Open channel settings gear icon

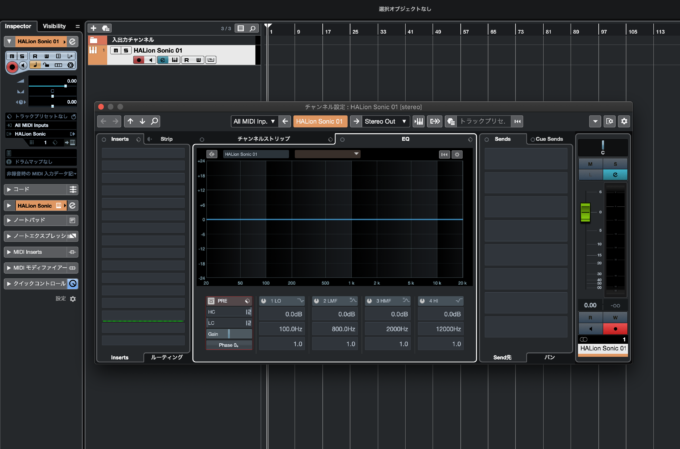[x=624, y=121]
